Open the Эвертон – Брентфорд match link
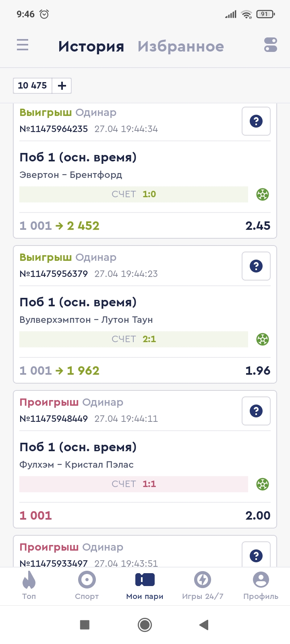 click(71, 175)
